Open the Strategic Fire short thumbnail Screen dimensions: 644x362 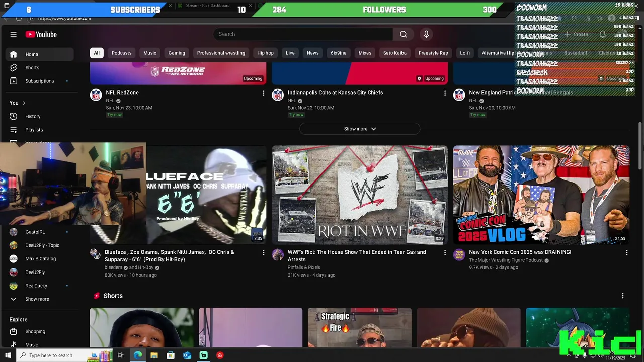tap(360, 327)
